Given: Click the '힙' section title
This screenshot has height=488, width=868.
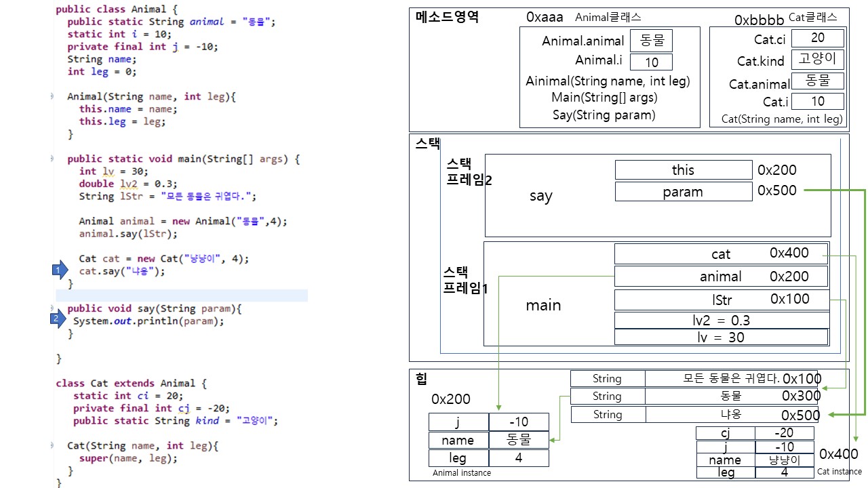Looking at the screenshot, I should pyautogui.click(x=422, y=379).
